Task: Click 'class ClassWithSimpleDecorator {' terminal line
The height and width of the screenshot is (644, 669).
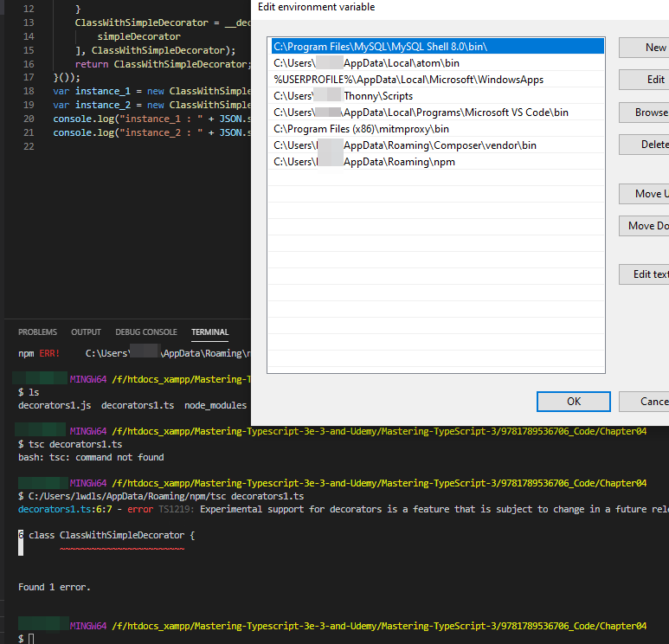Action: coord(112,535)
